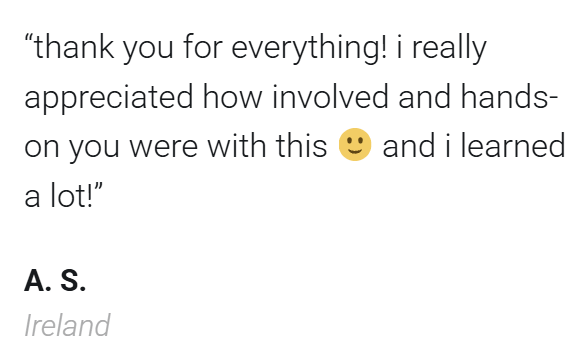Click the word "with" on the third line

click(x=237, y=145)
